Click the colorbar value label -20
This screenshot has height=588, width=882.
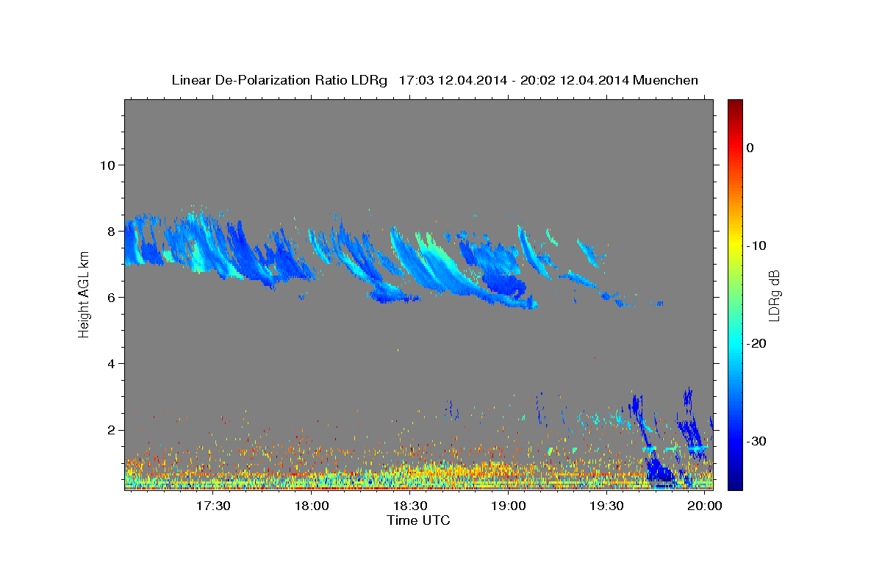pos(756,343)
